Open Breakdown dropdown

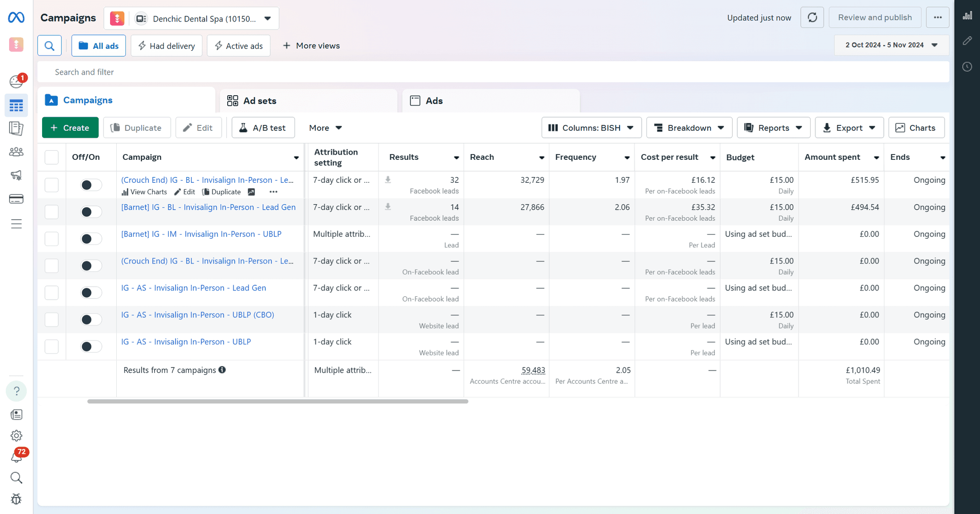pyautogui.click(x=689, y=128)
